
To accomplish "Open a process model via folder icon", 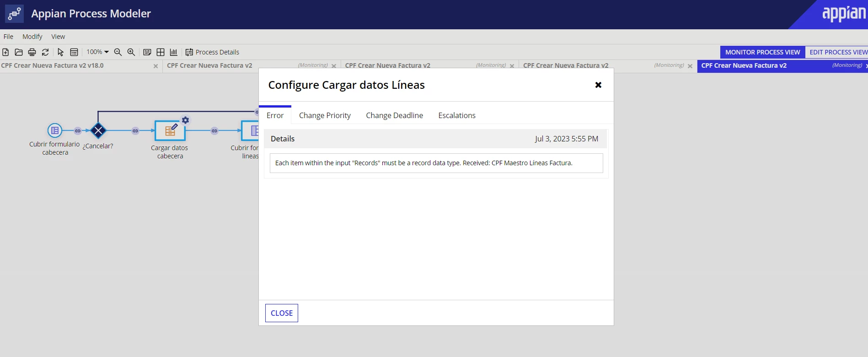I will (19, 52).
